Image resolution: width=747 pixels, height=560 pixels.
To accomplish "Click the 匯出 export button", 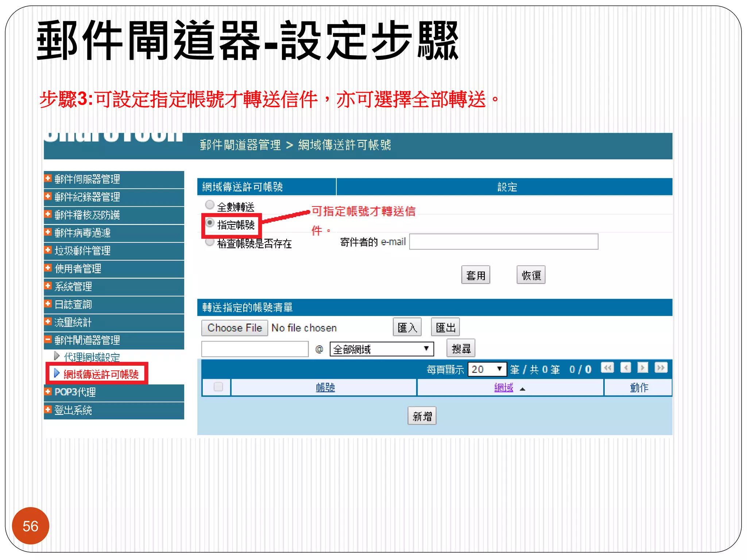I will coord(445,327).
